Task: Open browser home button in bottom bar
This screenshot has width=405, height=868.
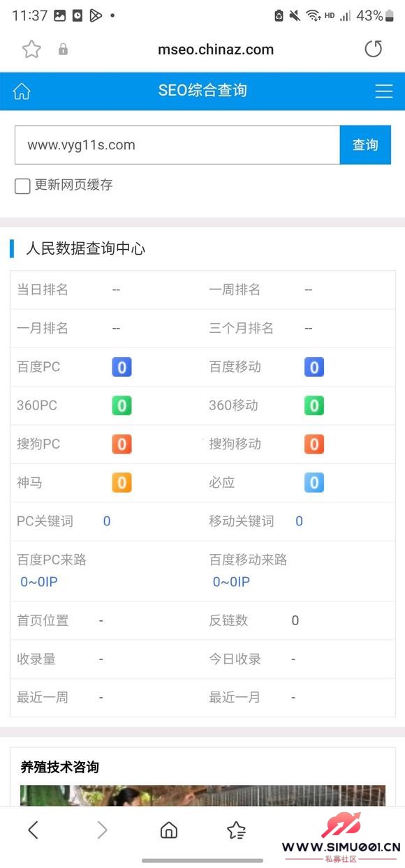Action: click(169, 830)
